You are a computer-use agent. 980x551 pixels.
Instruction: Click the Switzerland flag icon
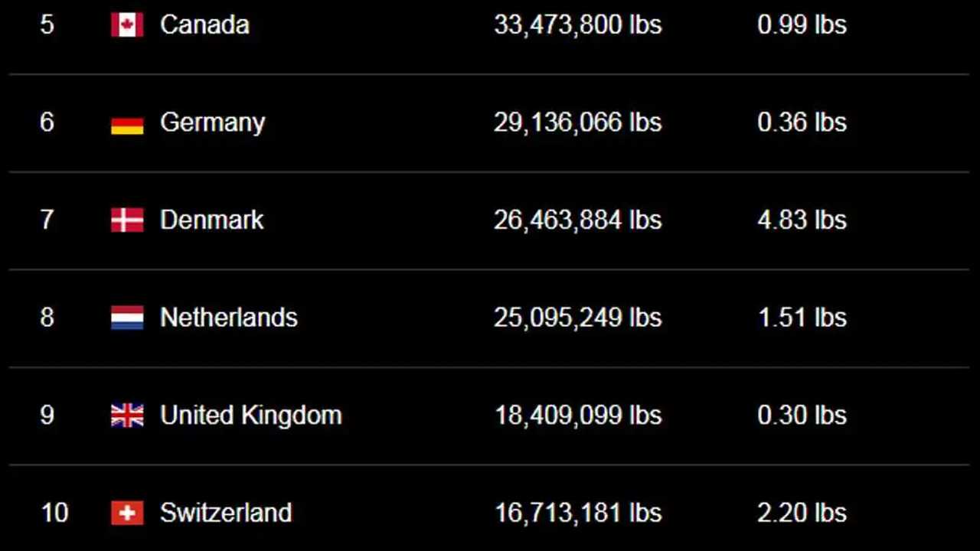[127, 513]
